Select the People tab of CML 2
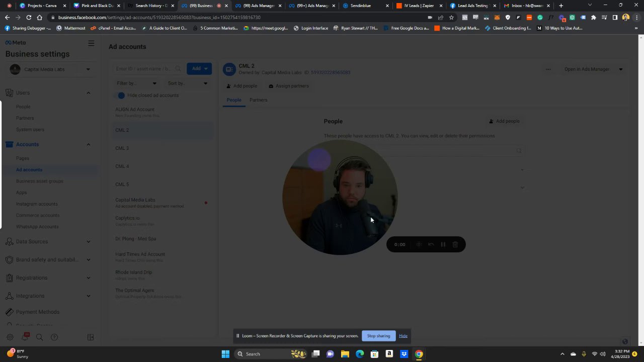This screenshot has height=362, width=644. [x=234, y=100]
